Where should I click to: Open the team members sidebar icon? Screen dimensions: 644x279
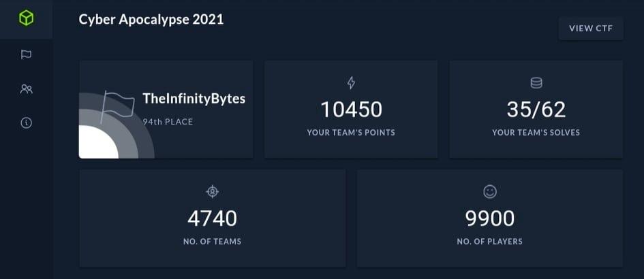(27, 88)
